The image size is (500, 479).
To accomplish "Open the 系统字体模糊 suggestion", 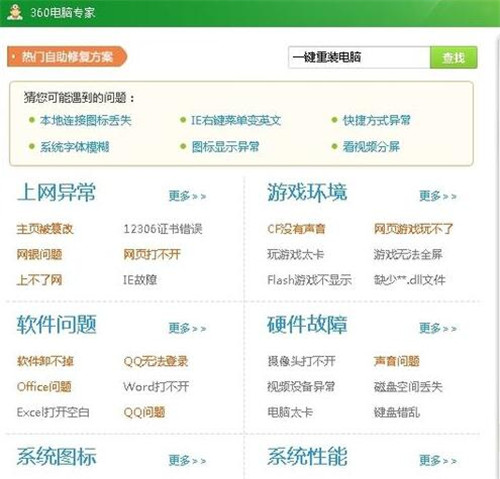I will coord(75,147).
